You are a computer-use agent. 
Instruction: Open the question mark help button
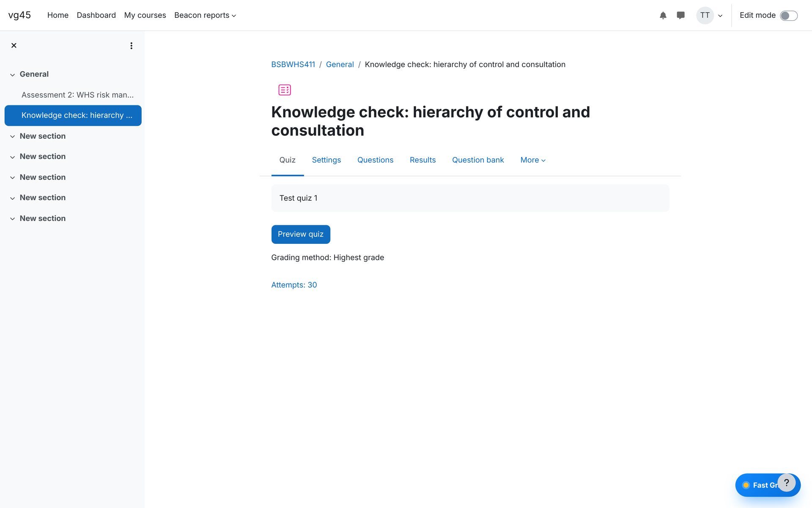pos(786,483)
